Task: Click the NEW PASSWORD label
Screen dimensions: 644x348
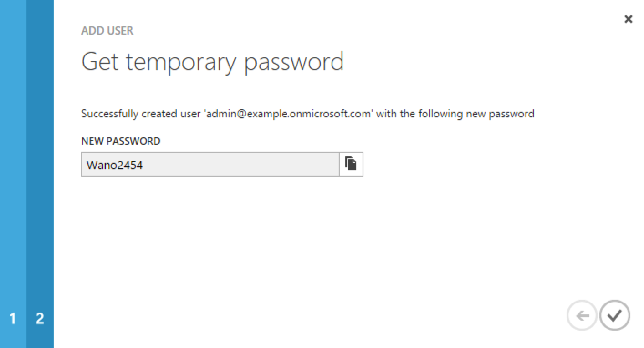Action: [x=121, y=141]
